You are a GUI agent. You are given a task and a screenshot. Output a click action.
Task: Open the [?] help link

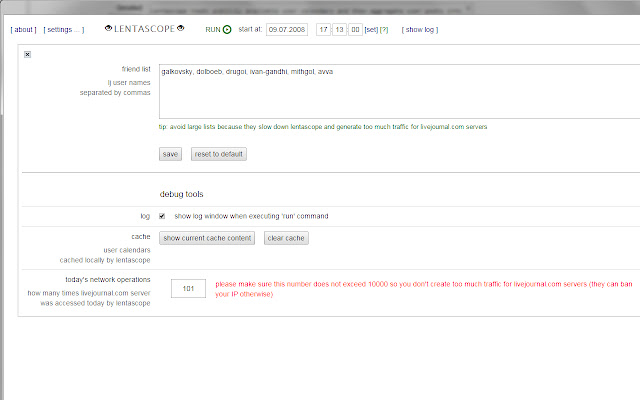click(384, 30)
